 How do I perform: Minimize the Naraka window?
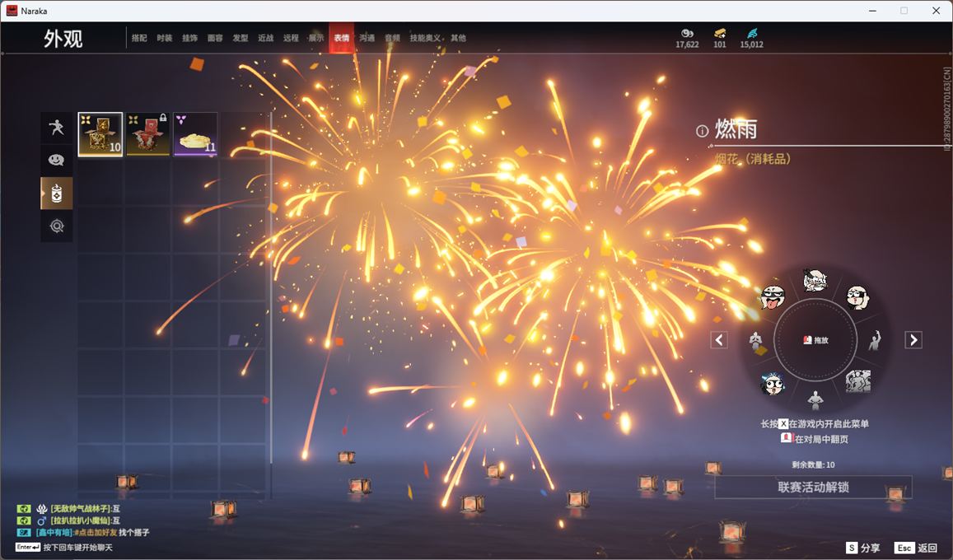[x=873, y=11]
